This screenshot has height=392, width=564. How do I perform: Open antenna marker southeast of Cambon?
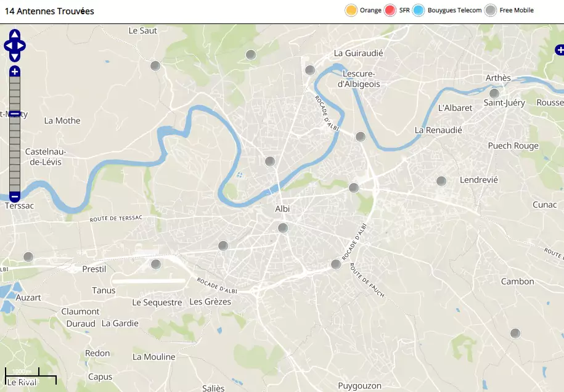coord(515,333)
